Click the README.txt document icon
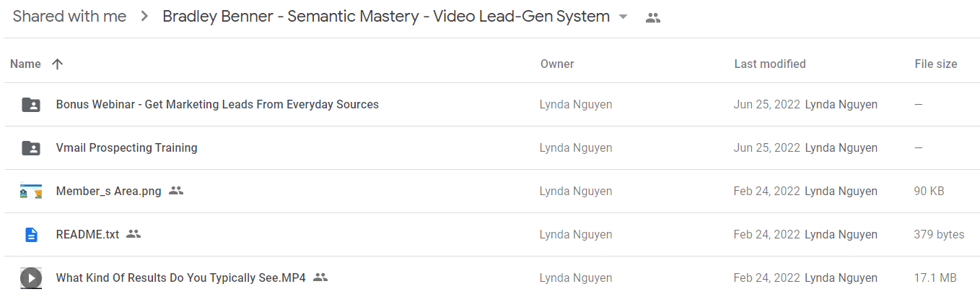The width and height of the screenshot is (980, 297). click(31, 235)
